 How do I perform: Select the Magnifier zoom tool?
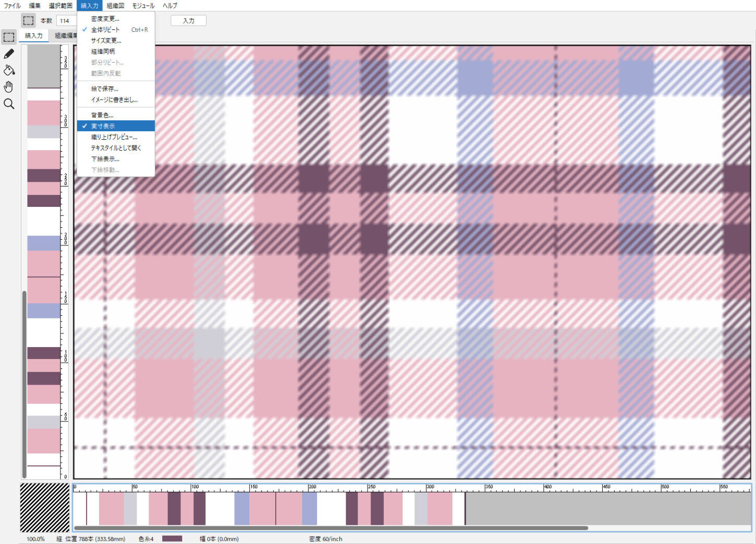tap(9, 104)
